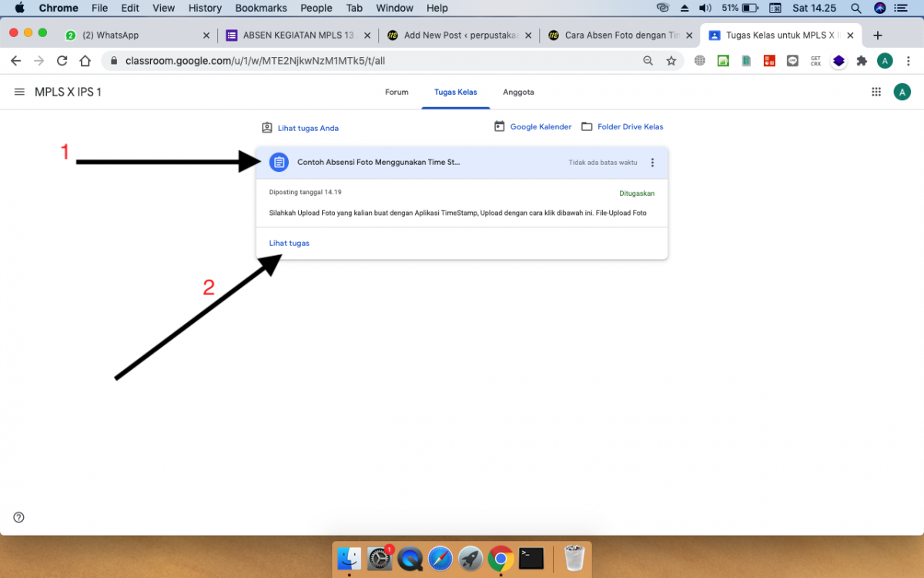Switch to the Forum tab

(396, 92)
